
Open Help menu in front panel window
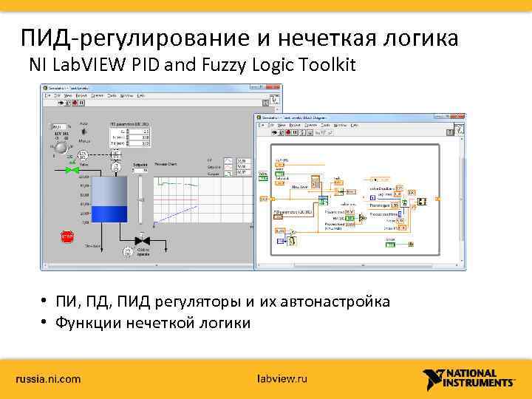click(141, 95)
